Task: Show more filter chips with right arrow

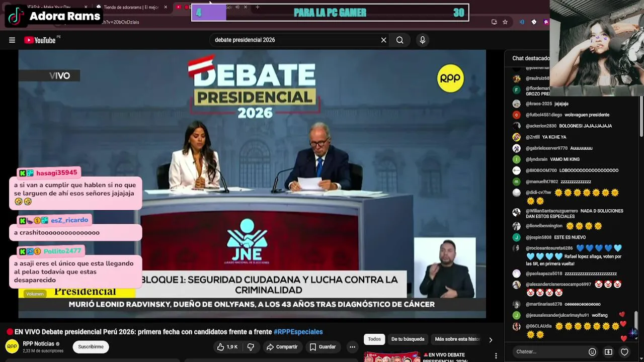Action: coord(491,340)
